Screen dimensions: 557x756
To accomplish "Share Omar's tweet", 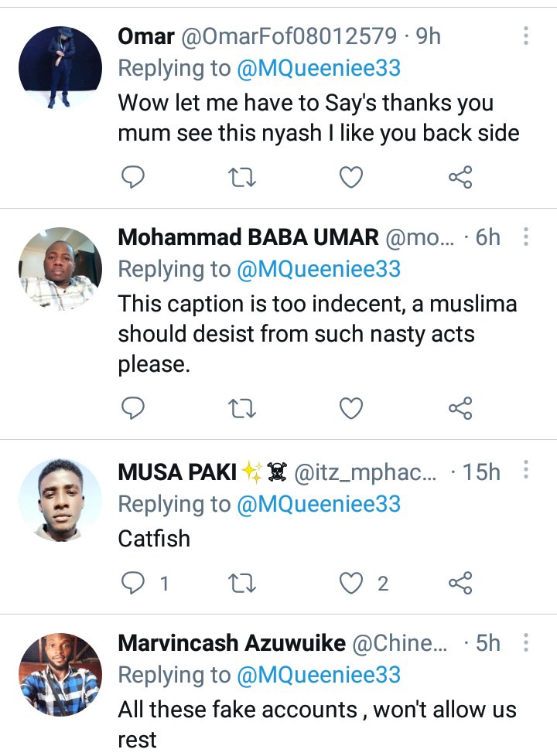I will (460, 177).
